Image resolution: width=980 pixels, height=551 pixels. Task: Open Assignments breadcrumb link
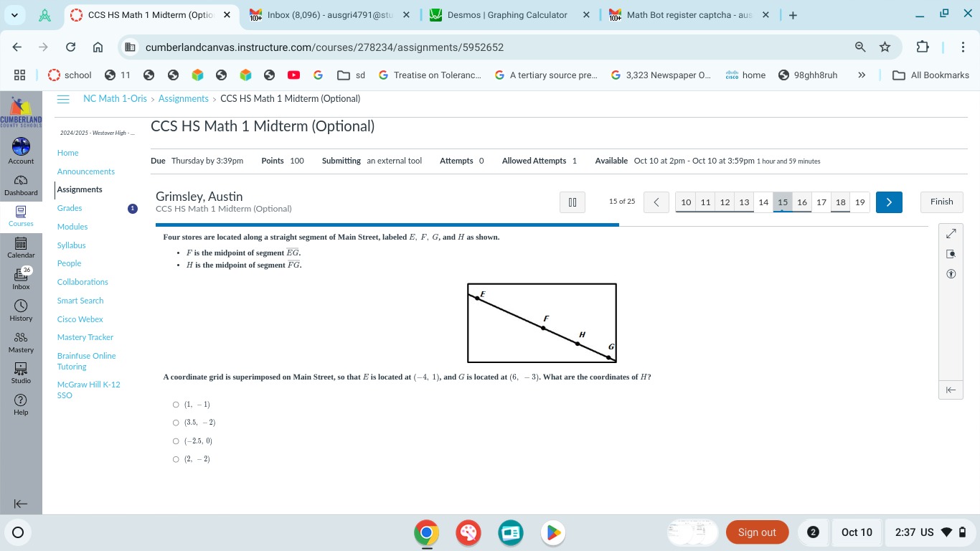183,99
